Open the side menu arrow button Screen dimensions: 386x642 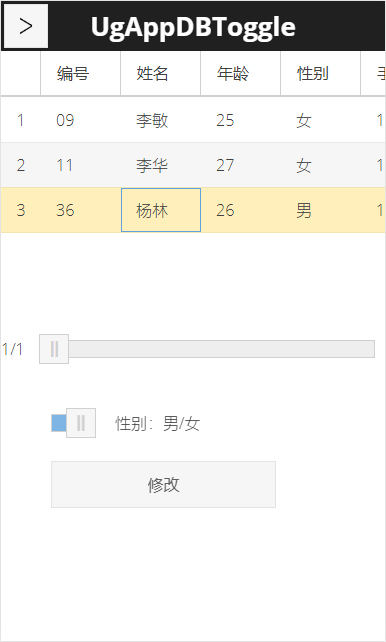coord(26,26)
